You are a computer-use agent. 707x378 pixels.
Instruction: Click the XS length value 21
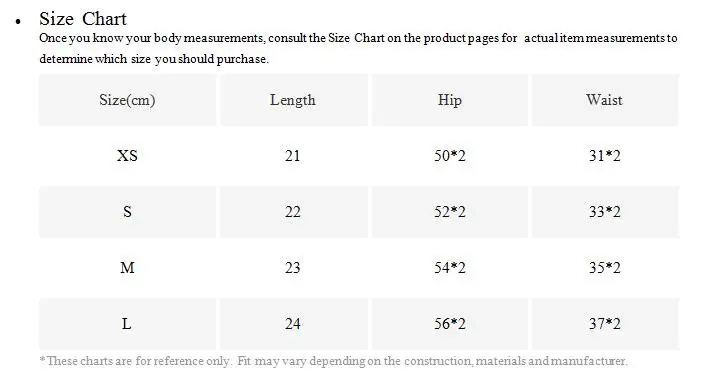click(x=293, y=156)
